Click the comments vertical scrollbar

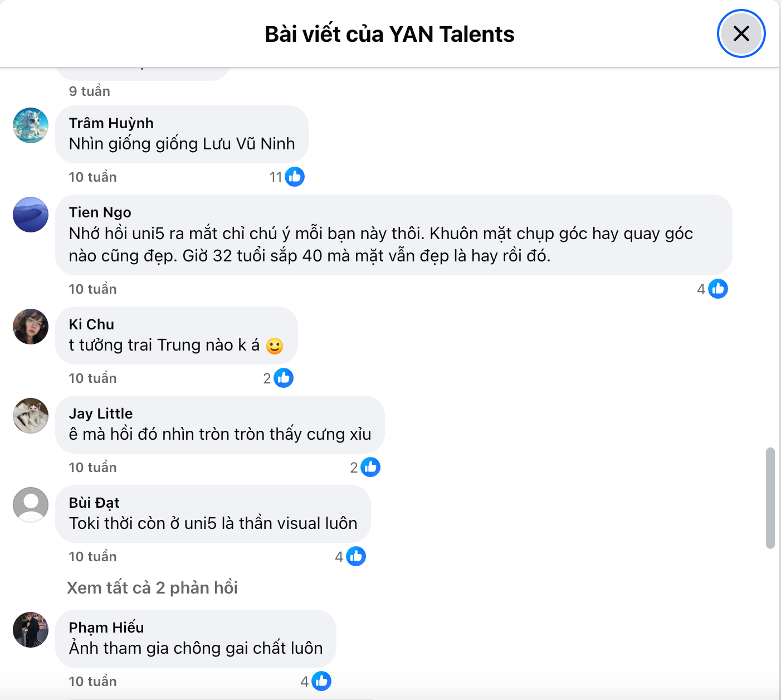[x=770, y=498]
